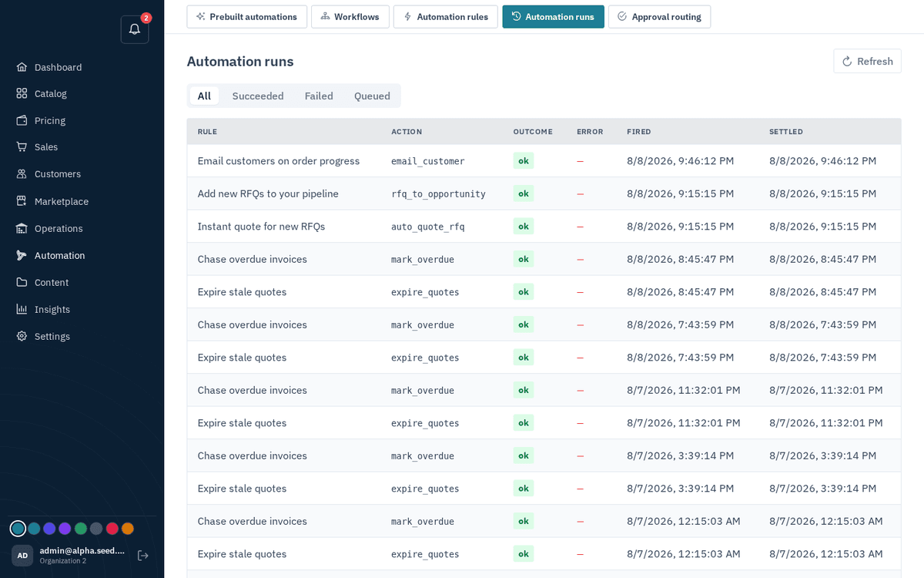
Task: Switch to the Prebuilt automations tab
Action: tap(247, 17)
